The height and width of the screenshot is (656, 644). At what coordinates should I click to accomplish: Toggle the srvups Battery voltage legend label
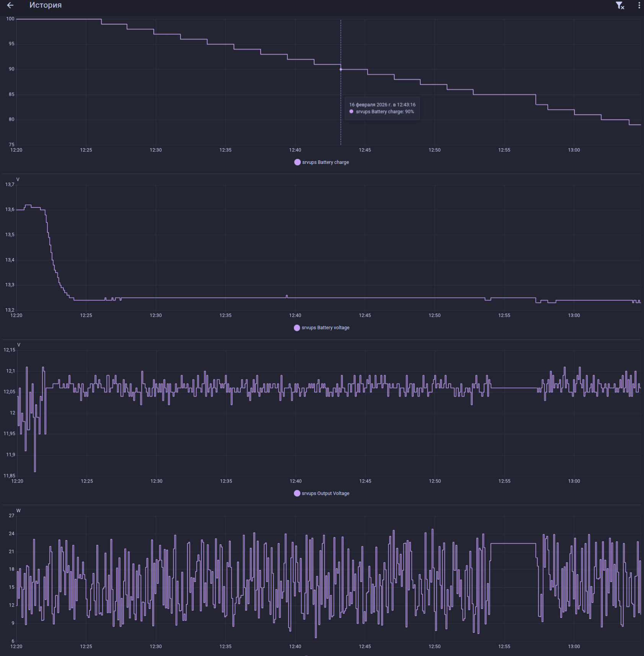(x=325, y=328)
